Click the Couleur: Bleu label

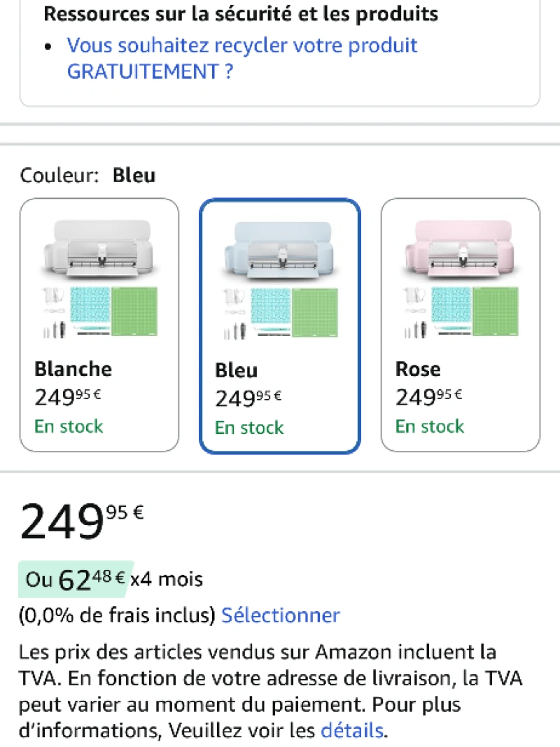coord(88,175)
